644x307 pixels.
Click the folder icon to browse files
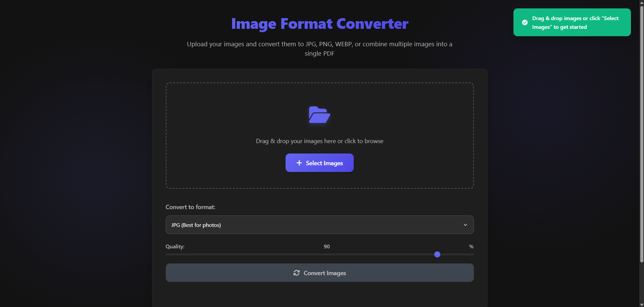pyautogui.click(x=319, y=115)
